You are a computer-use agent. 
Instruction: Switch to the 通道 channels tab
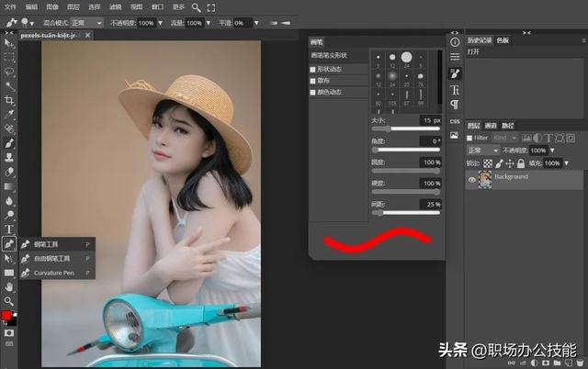pos(491,126)
